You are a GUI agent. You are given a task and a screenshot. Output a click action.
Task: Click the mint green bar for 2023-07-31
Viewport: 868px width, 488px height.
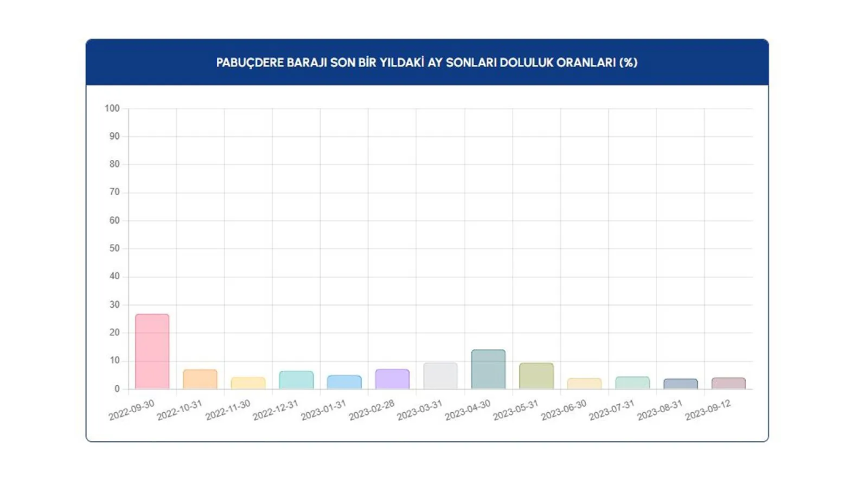point(632,383)
